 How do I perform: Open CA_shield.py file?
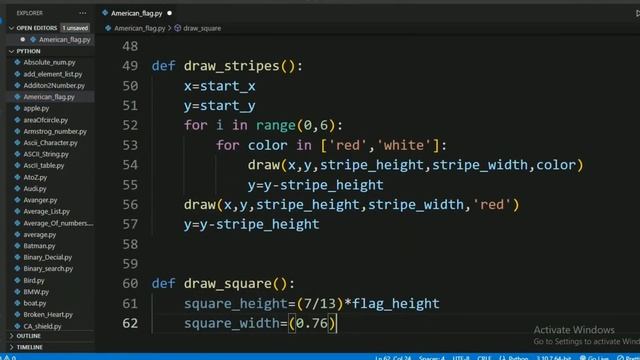(42, 326)
